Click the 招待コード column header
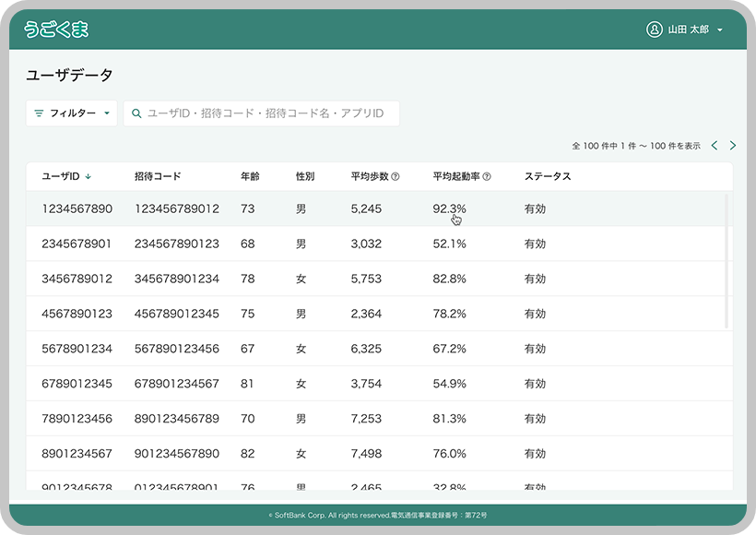Image resolution: width=756 pixels, height=535 pixels. 158,176
